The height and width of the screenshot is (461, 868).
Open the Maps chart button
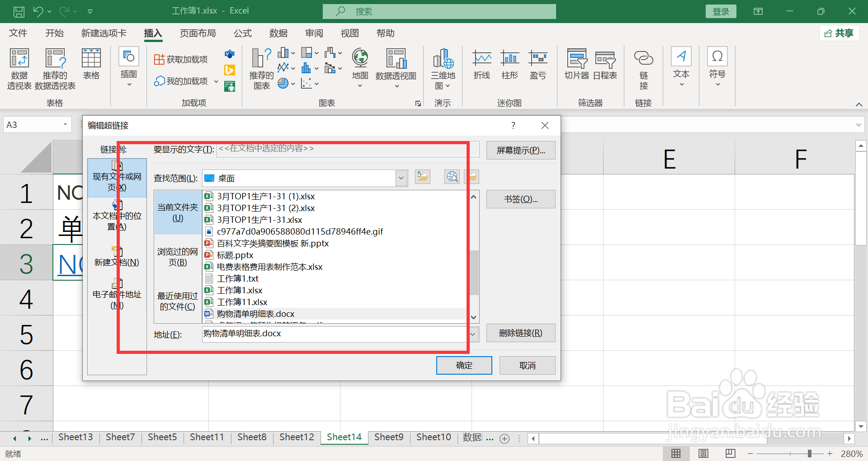(x=360, y=68)
